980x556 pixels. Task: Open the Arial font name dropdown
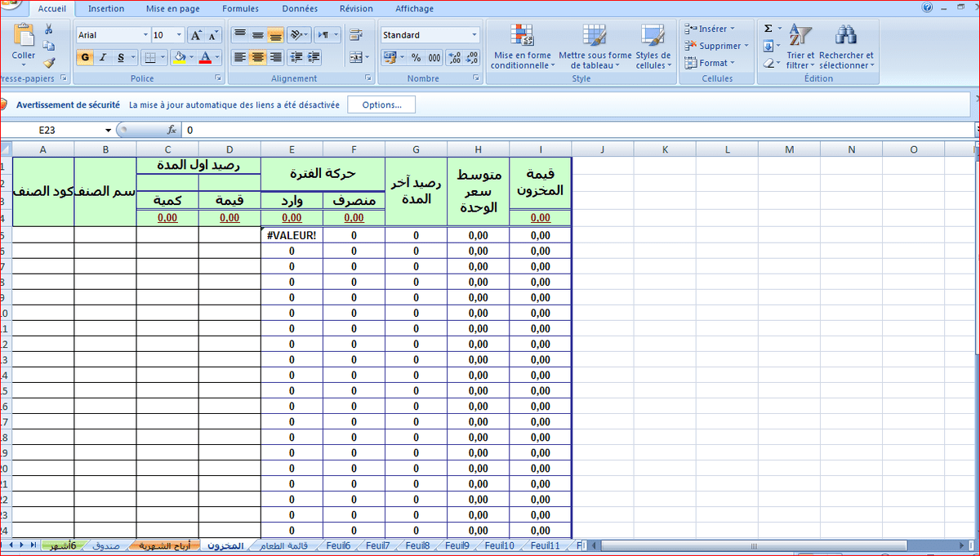point(146,35)
